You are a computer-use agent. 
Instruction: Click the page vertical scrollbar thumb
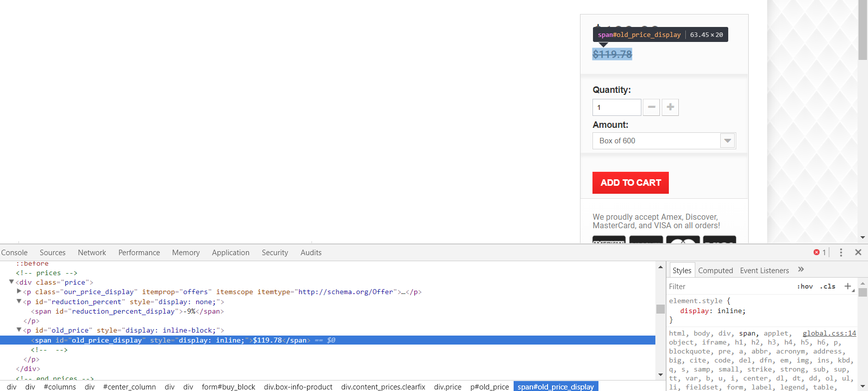[863, 30]
